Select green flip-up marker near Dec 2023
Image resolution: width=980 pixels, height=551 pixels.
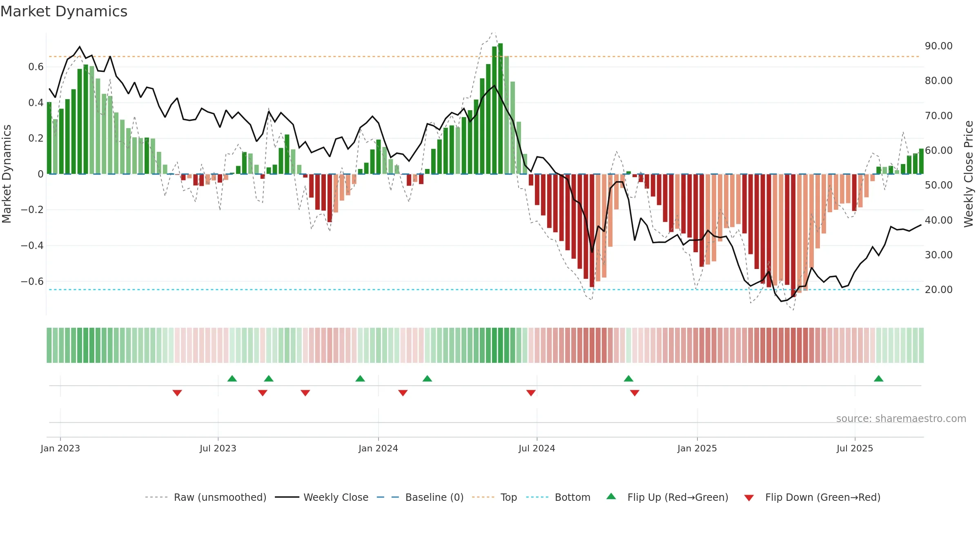360,378
